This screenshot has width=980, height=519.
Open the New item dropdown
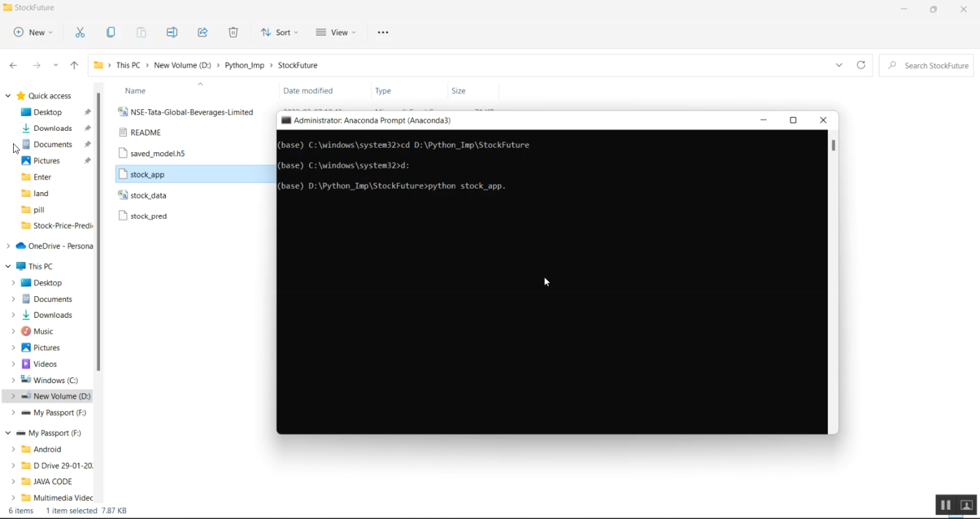pos(33,33)
